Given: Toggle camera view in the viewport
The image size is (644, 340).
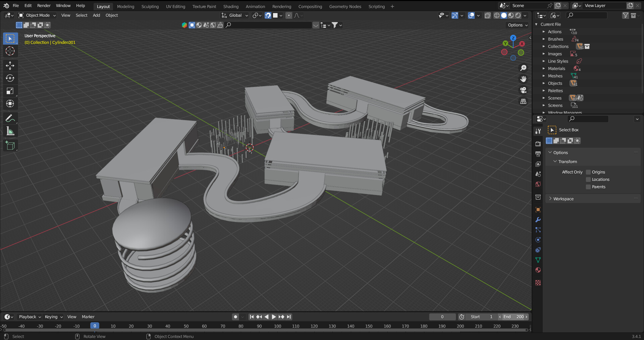Looking at the screenshot, I should (523, 90).
